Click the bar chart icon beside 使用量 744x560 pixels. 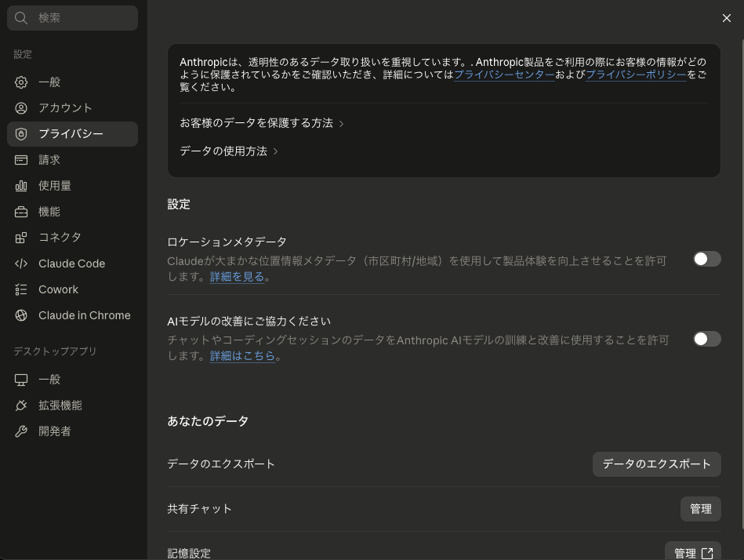[x=21, y=186]
